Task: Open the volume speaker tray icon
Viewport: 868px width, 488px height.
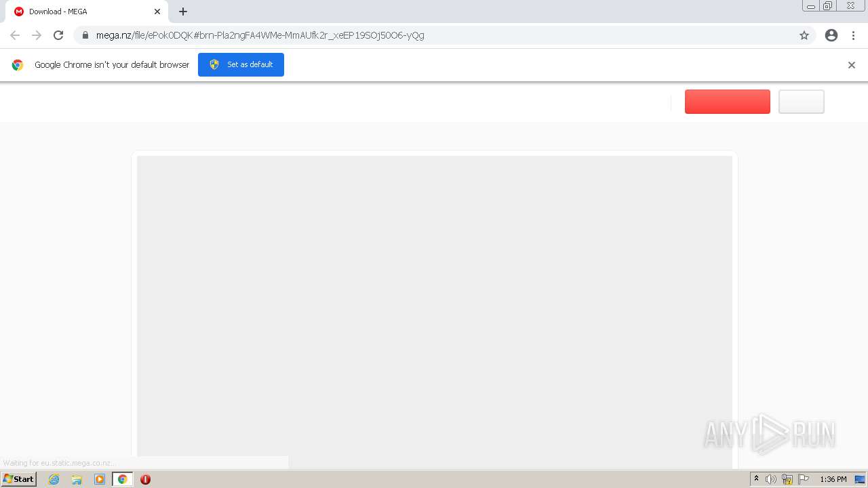Action: click(771, 479)
